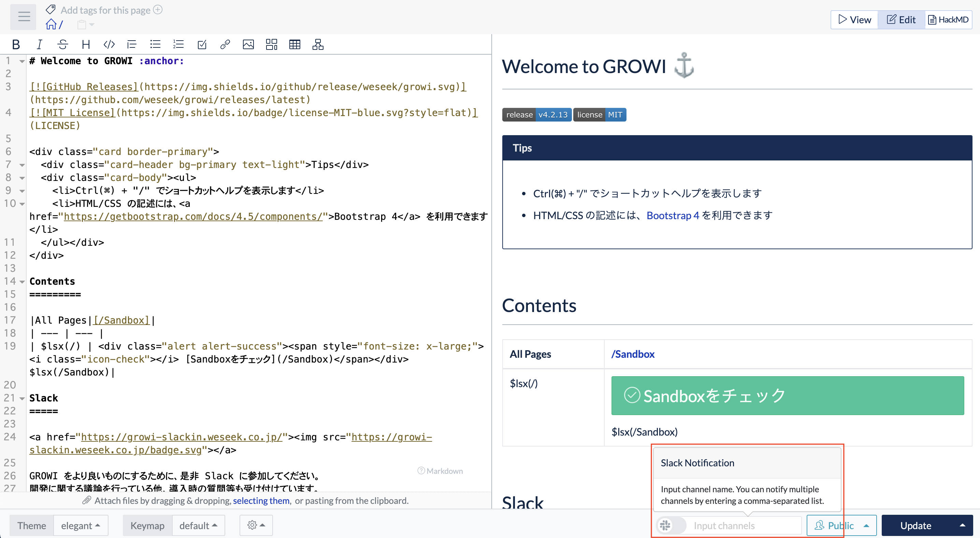Image resolution: width=980 pixels, height=538 pixels.
Task: Click the [/Sandbox] text on editor line 17
Action: tap(121, 320)
